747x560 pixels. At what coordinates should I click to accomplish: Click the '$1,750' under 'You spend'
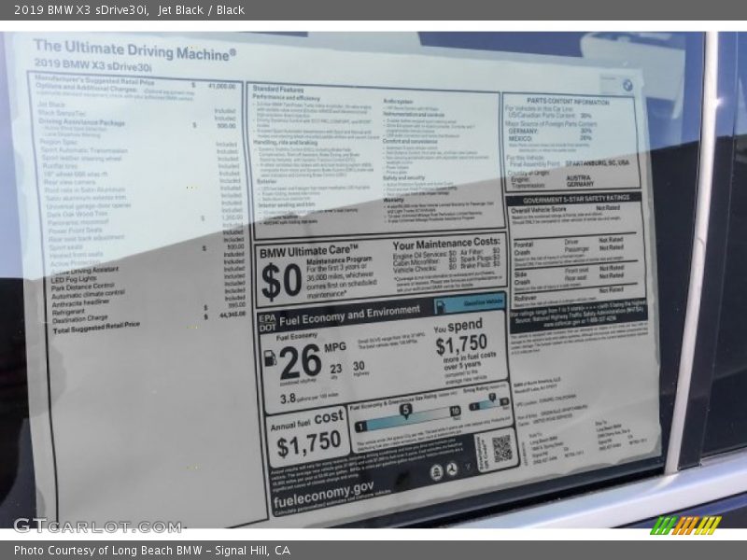click(461, 344)
